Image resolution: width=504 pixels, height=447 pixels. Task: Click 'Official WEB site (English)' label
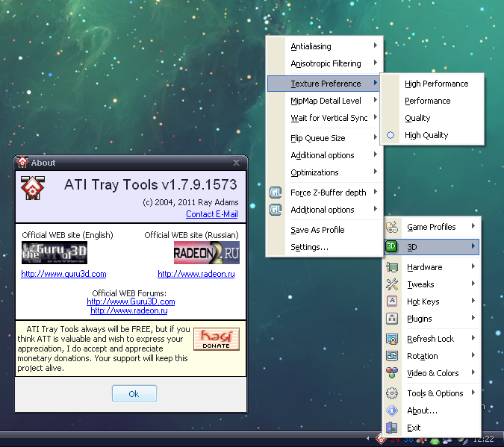pos(67,235)
